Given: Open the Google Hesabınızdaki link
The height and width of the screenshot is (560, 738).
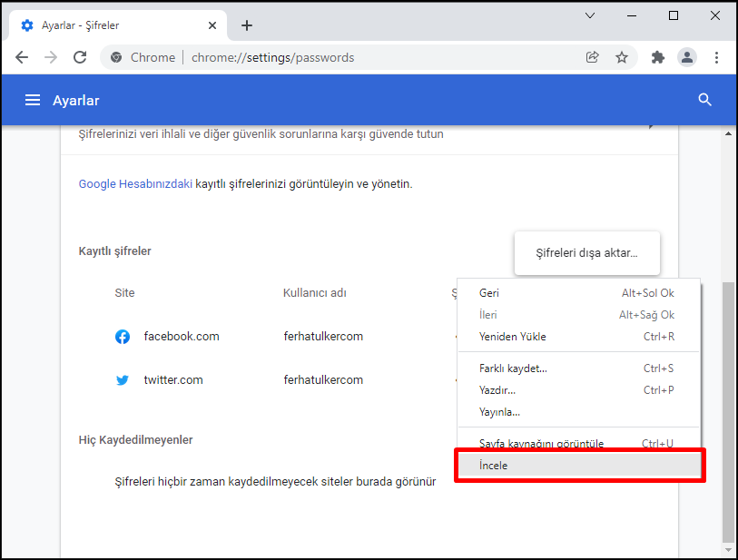Looking at the screenshot, I should [x=135, y=183].
